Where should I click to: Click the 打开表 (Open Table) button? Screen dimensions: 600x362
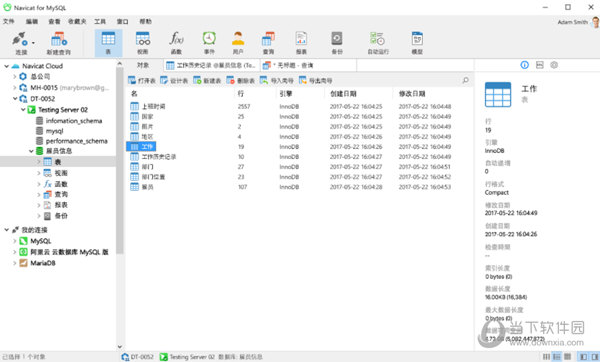tap(142, 80)
